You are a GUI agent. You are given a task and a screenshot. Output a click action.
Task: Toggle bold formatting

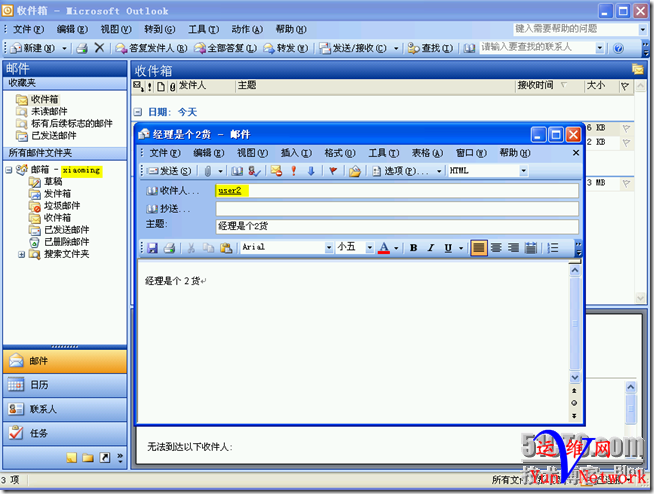tap(413, 248)
